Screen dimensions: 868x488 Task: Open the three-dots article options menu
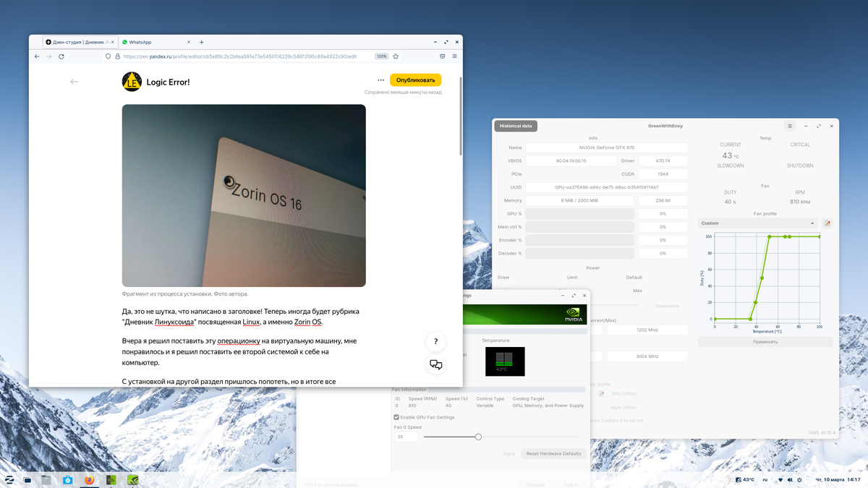click(380, 80)
